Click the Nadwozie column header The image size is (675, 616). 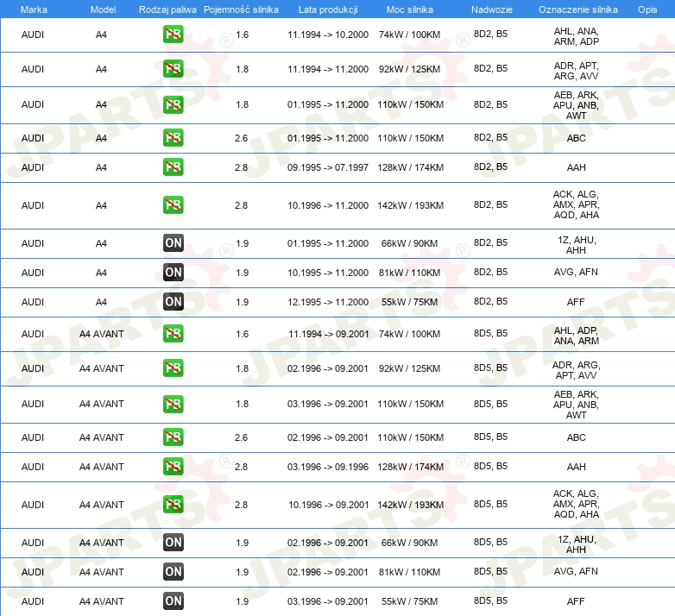492,9
